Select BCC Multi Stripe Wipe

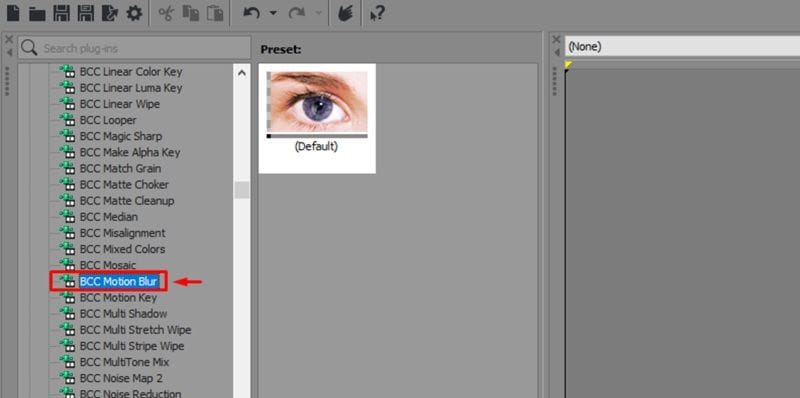point(132,346)
